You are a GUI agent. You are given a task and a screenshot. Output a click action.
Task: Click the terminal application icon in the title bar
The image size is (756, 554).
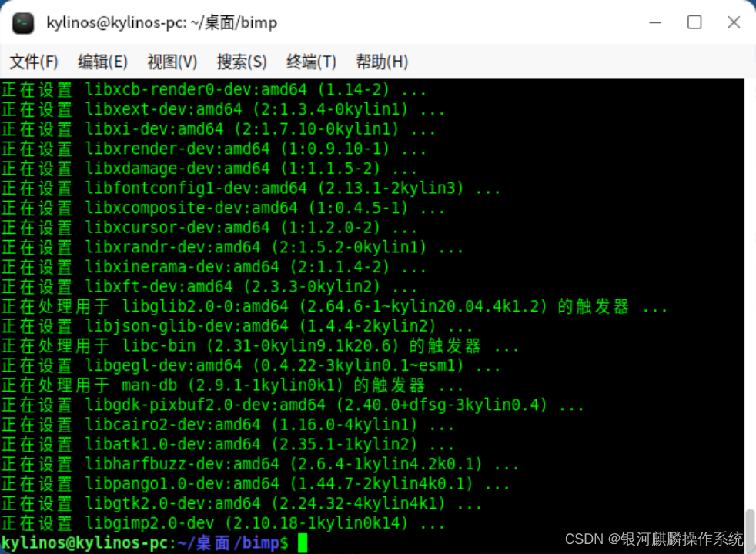tap(23, 22)
